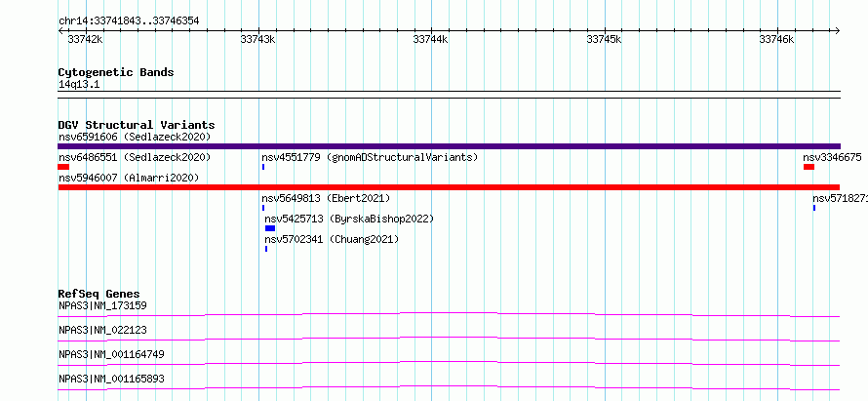Open NPAS3|NM_001164749 transcript label
This screenshot has height=401, width=868.
point(111,354)
